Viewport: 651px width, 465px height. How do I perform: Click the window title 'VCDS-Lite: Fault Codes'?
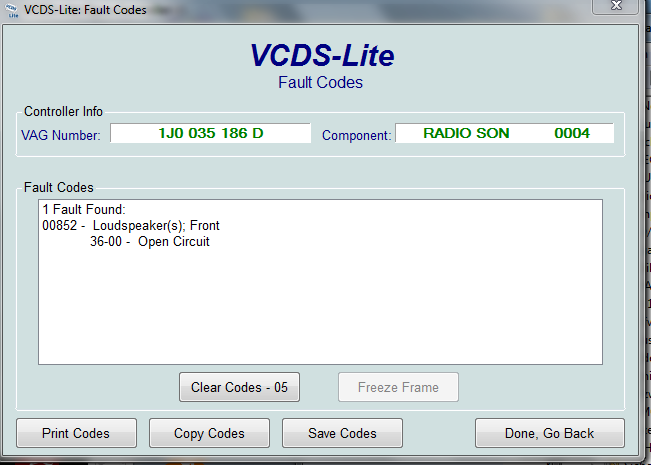click(x=85, y=10)
